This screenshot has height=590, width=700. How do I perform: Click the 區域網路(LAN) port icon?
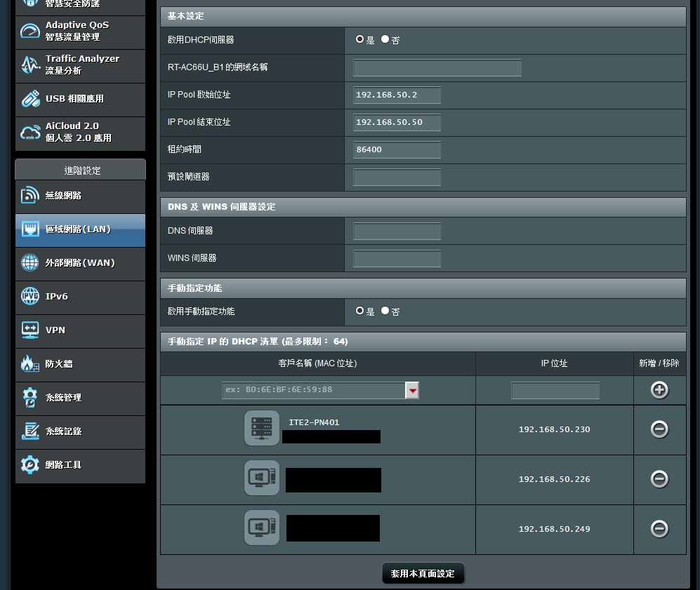coord(30,229)
